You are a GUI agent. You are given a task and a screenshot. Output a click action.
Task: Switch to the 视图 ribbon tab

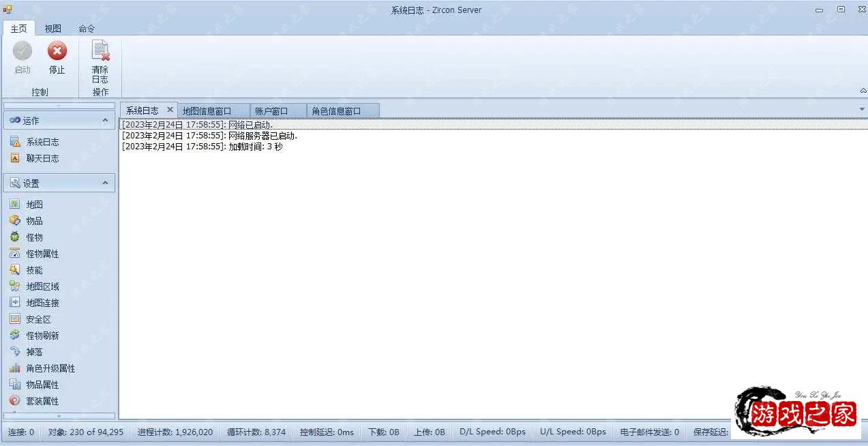[x=53, y=29]
